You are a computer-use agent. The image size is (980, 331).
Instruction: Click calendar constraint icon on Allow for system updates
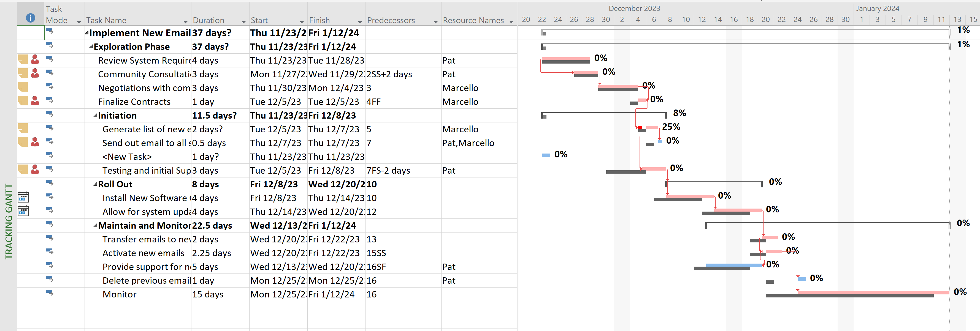pyautogui.click(x=23, y=211)
